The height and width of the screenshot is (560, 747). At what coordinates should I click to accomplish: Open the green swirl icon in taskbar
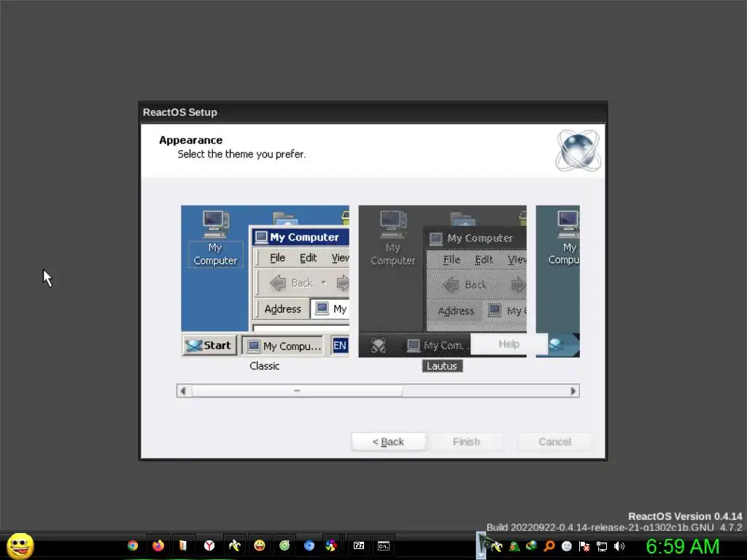tap(285, 545)
